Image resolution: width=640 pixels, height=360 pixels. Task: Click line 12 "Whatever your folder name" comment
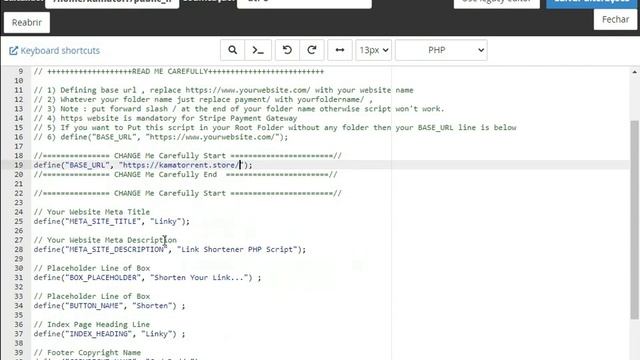pyautogui.click(x=203, y=100)
